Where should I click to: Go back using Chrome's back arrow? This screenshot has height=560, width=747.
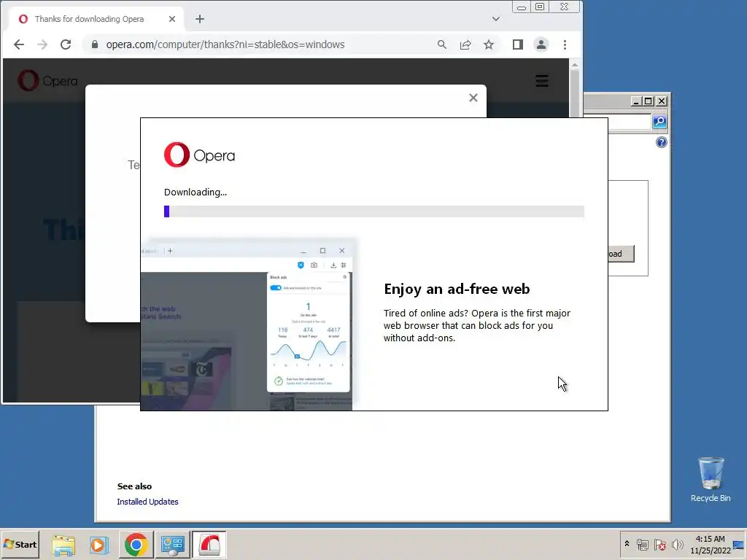18,44
